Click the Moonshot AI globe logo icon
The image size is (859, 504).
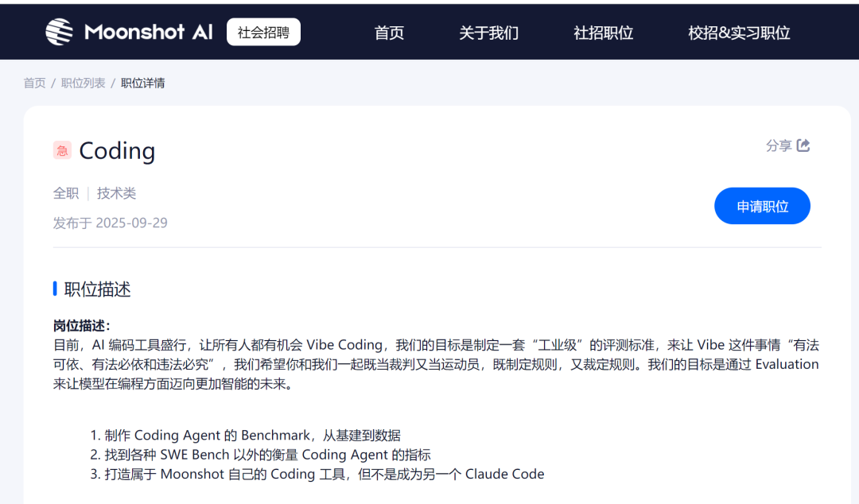[x=60, y=32]
